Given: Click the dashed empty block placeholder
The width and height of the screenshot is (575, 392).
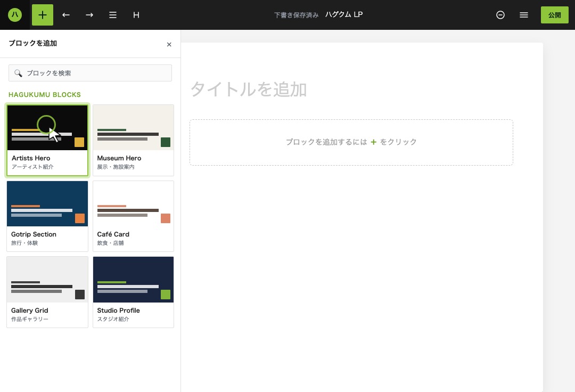Looking at the screenshot, I should point(351,142).
